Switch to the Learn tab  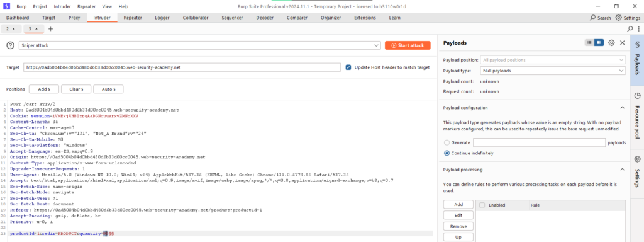(x=395, y=18)
